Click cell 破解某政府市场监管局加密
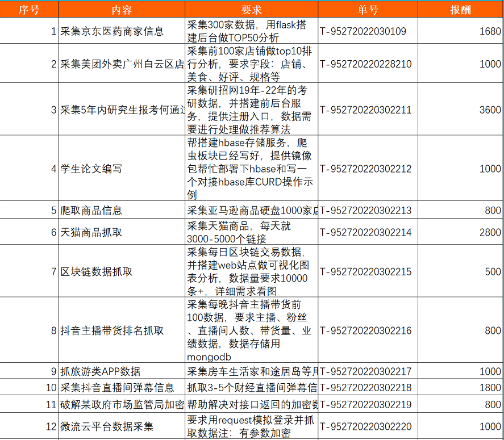Screen dimensions: 504x440 coord(122,404)
